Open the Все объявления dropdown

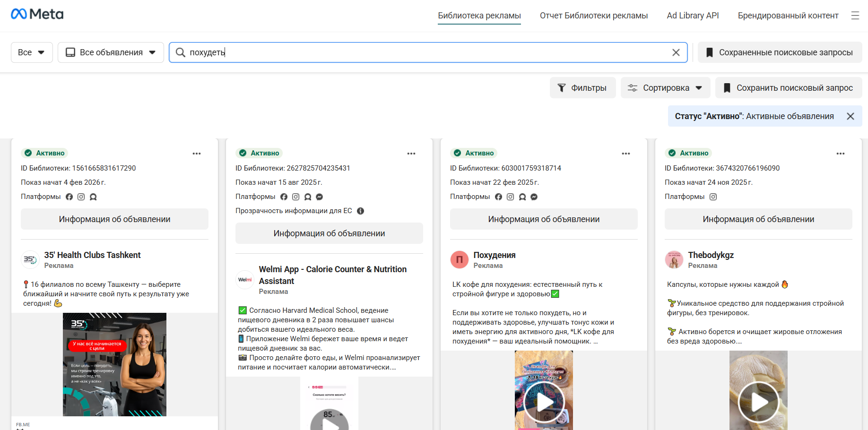coord(111,52)
